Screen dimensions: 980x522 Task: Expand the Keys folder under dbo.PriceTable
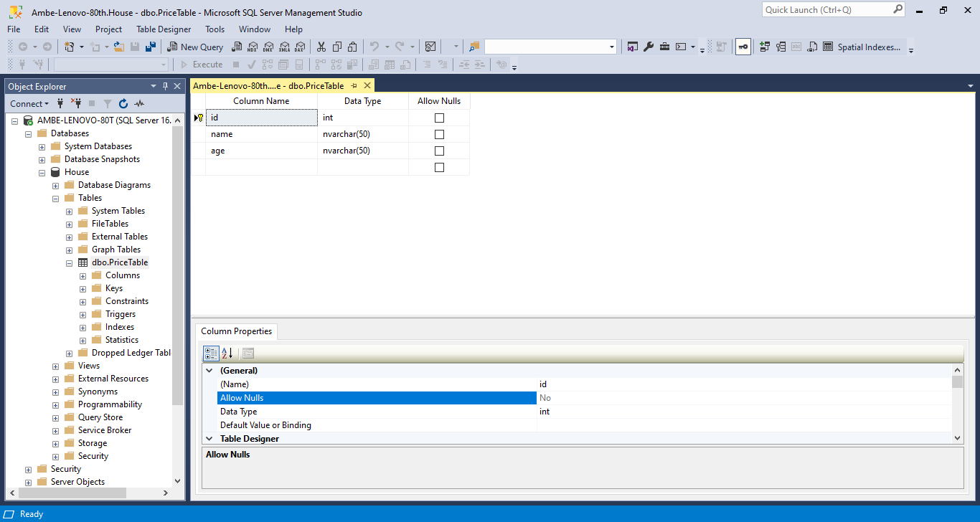[x=83, y=288]
